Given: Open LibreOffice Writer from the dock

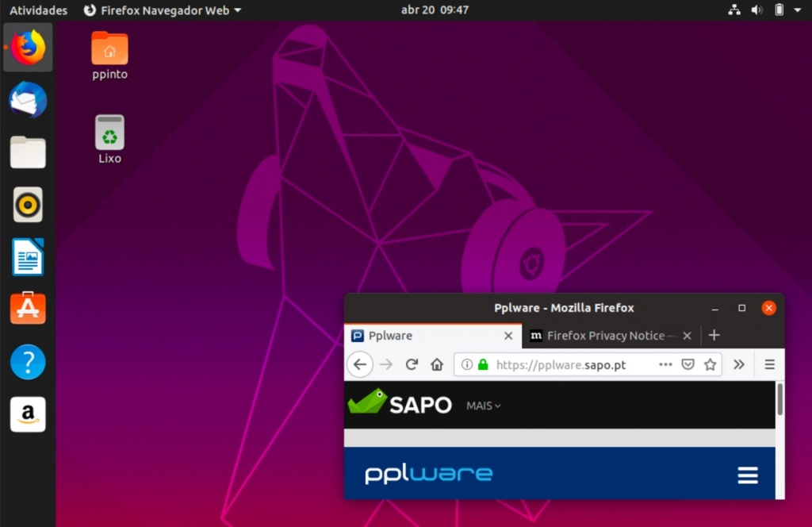Looking at the screenshot, I should (28, 257).
